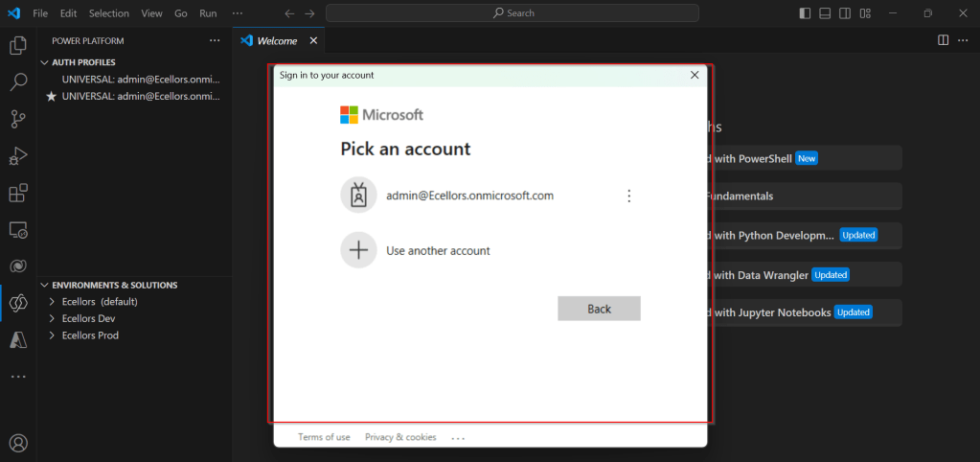Choose Use another account option
This screenshot has height=462, width=980.
coord(438,251)
